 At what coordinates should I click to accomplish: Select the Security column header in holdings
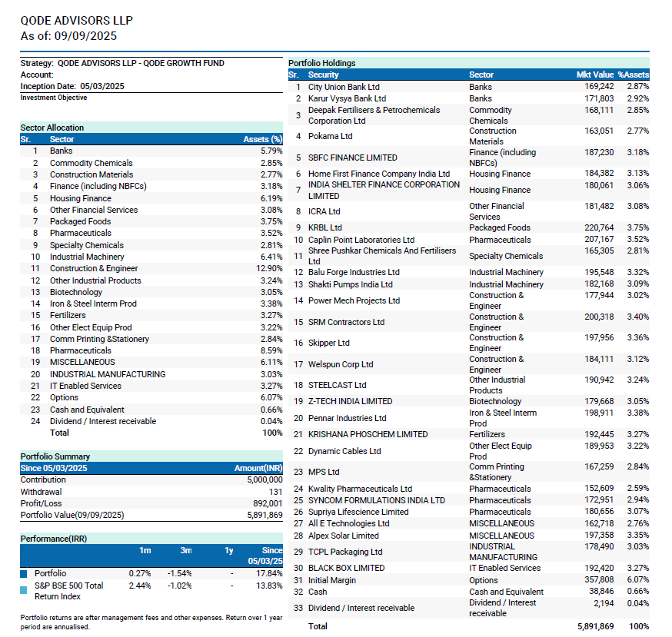pyautogui.click(x=324, y=75)
